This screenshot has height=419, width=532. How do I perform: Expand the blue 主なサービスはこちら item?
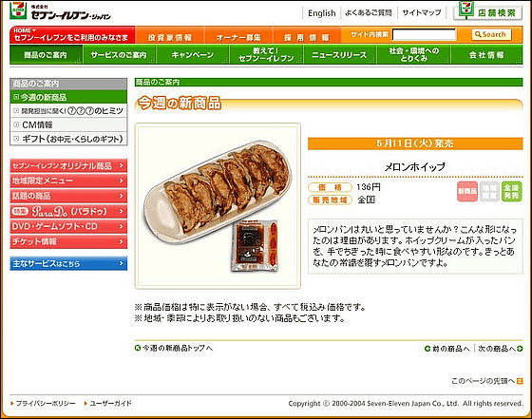[68, 263]
